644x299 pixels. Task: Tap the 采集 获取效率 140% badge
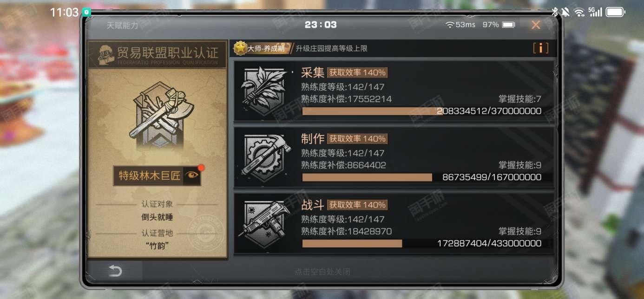(x=357, y=72)
